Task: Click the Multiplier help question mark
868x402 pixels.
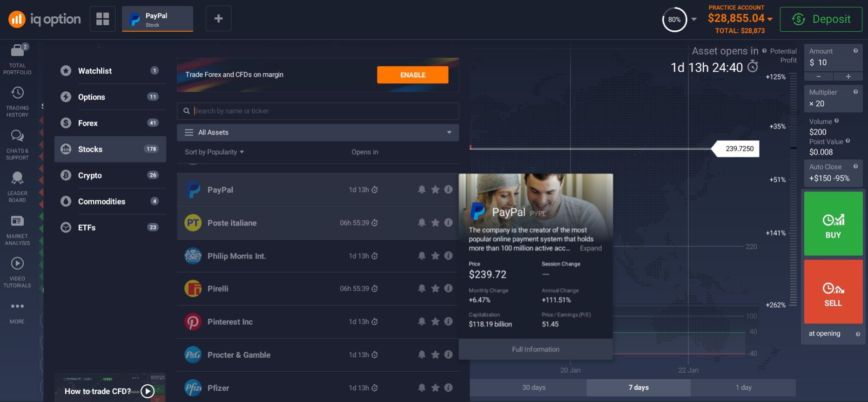Action: 855,92
